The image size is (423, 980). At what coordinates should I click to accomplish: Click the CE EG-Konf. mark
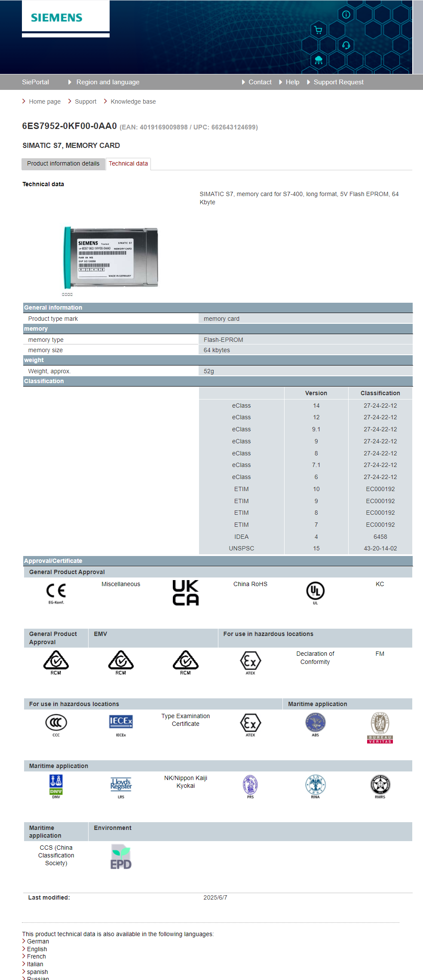tap(56, 592)
